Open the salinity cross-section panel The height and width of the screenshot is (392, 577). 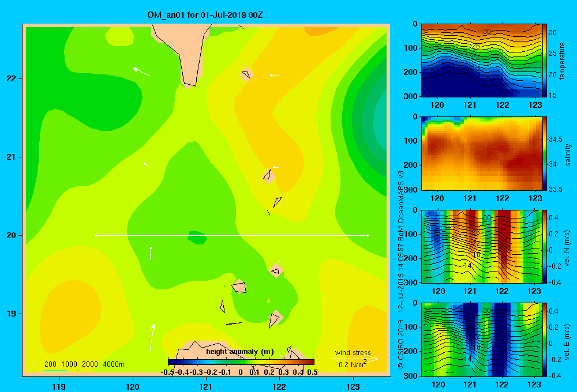(482, 153)
